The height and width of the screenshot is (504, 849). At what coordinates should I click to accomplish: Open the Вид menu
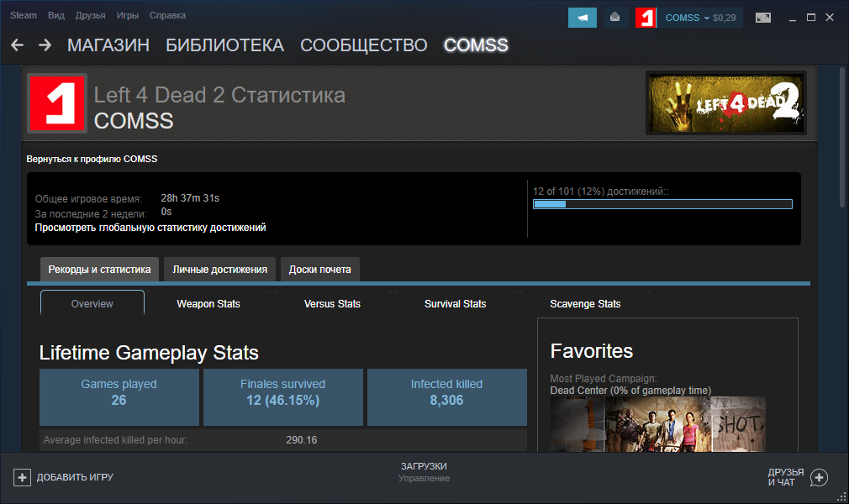(x=56, y=15)
